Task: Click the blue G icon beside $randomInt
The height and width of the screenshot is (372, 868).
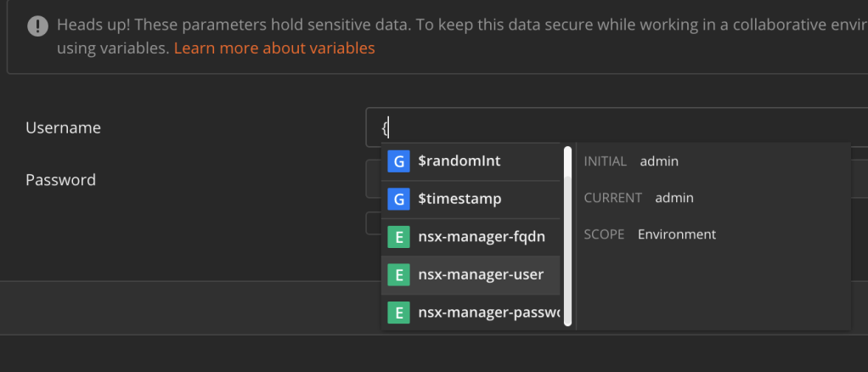Action: 398,161
